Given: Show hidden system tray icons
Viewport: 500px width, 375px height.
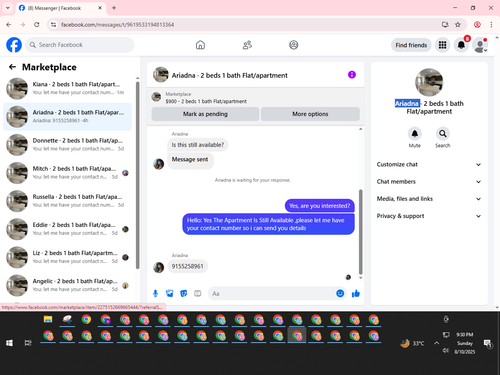Looking at the screenshot, I should click(437, 343).
